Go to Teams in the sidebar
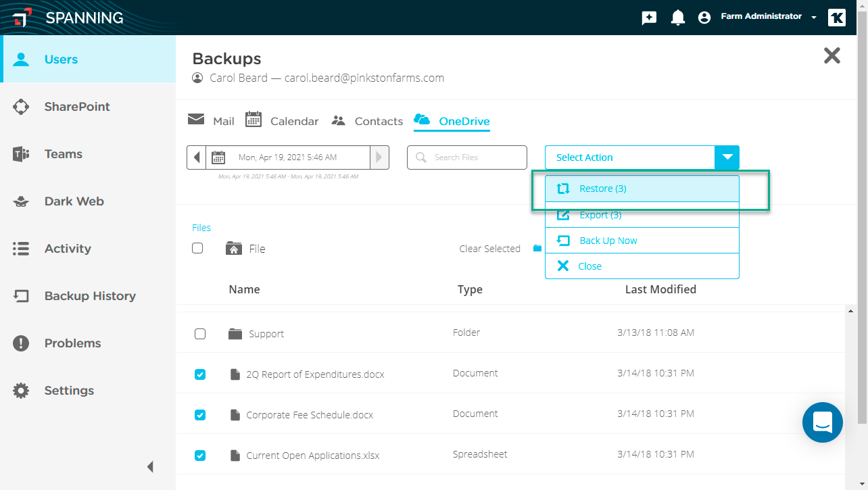Image resolution: width=868 pixels, height=490 pixels. coord(88,153)
